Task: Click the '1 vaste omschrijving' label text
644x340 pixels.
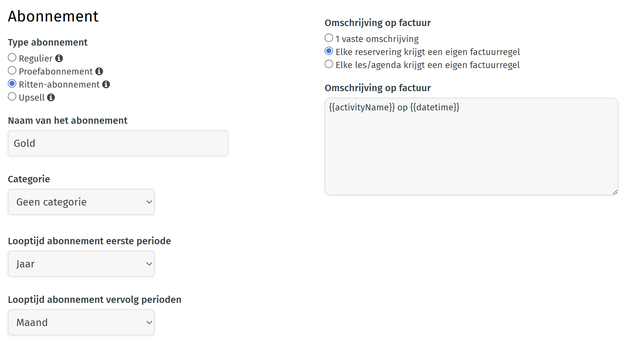Action: click(x=377, y=39)
